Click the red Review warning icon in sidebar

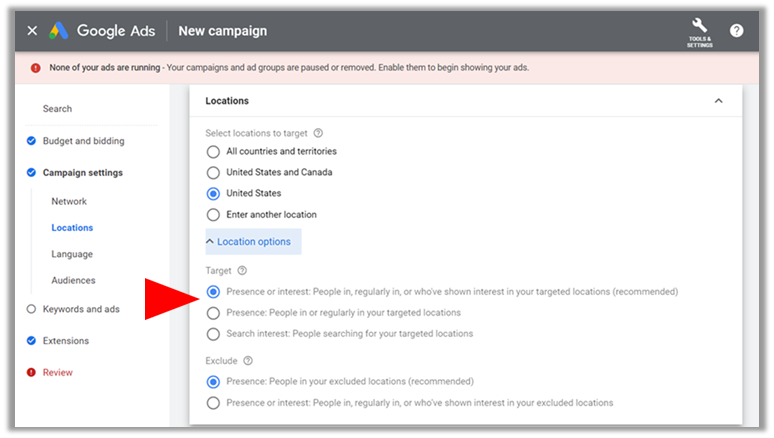coord(31,372)
